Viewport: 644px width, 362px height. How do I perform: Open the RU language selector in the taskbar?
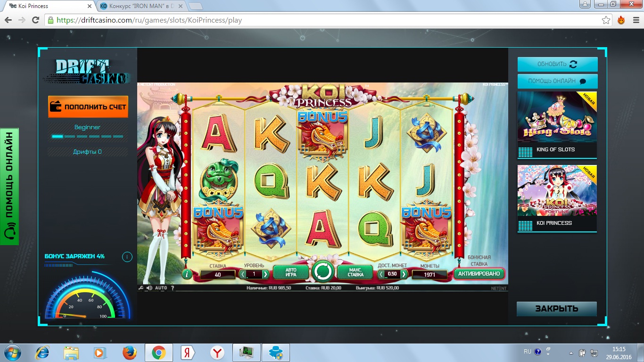click(528, 352)
